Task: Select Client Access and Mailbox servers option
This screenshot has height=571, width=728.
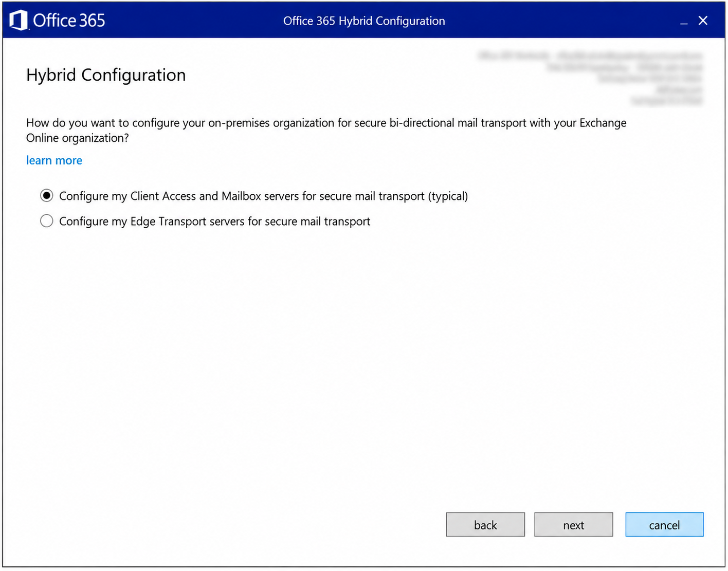Action: coord(47,196)
